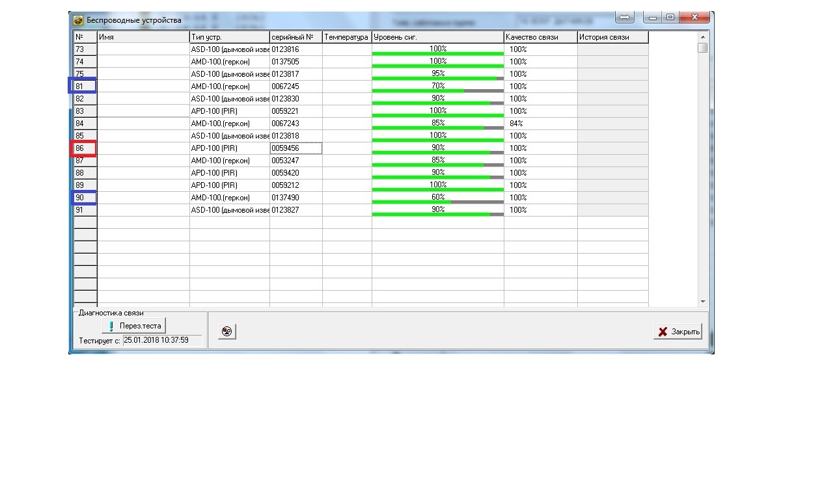
Task: Click the 84% link quality cell
Action: tap(541, 124)
